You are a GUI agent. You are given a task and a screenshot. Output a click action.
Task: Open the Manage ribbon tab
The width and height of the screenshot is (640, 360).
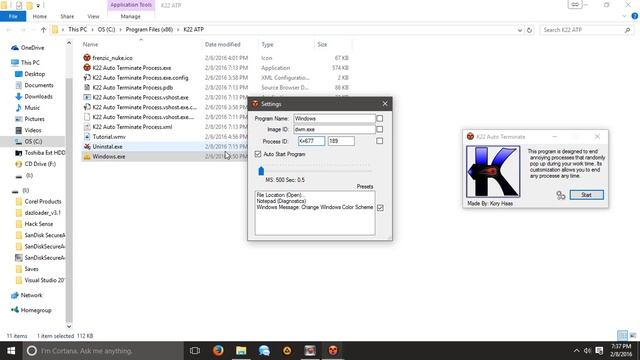[x=131, y=16]
